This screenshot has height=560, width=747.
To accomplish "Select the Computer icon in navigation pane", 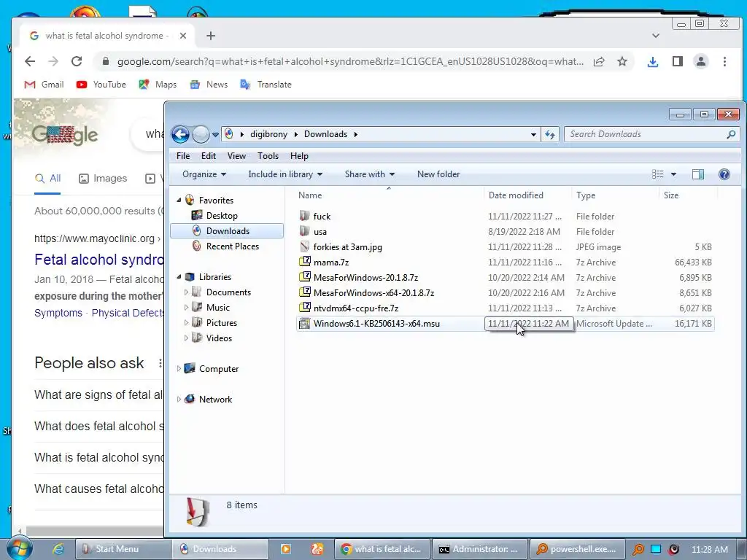I will [x=190, y=368].
